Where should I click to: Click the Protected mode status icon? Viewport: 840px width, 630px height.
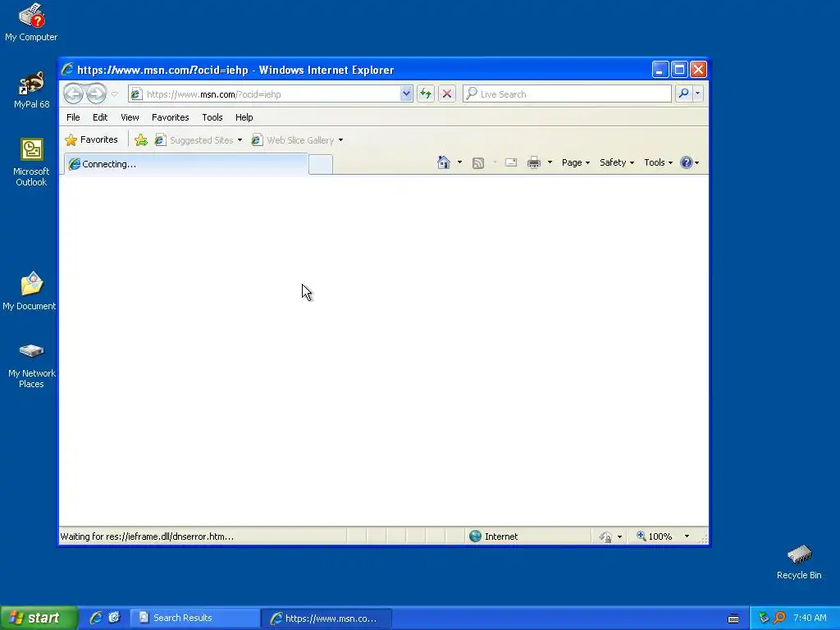click(x=606, y=536)
